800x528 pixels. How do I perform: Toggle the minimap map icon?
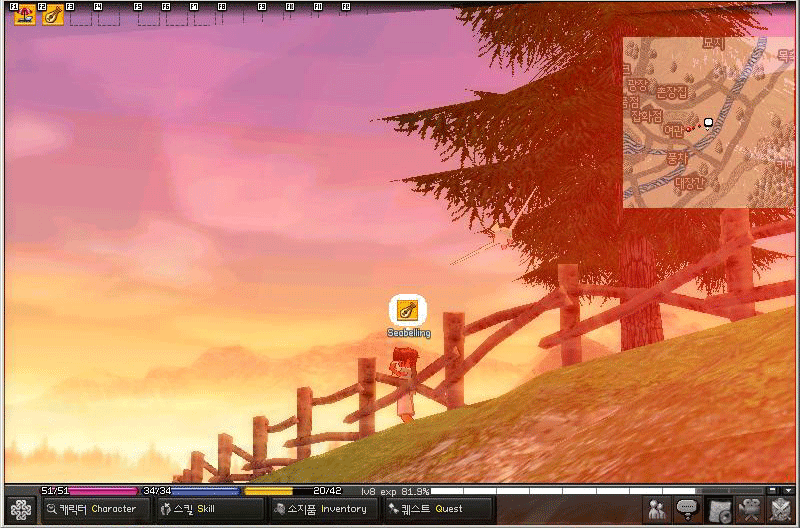[719, 509]
